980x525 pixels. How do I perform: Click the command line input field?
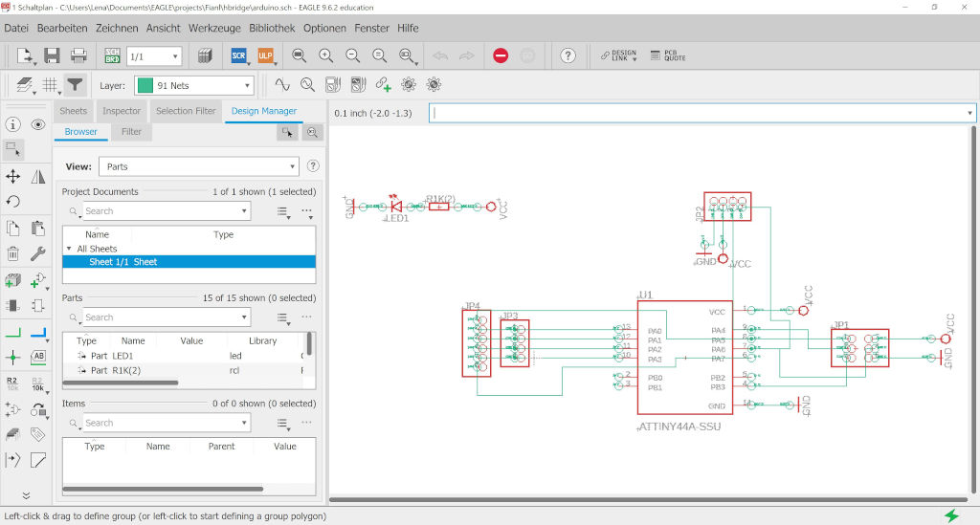click(699, 113)
